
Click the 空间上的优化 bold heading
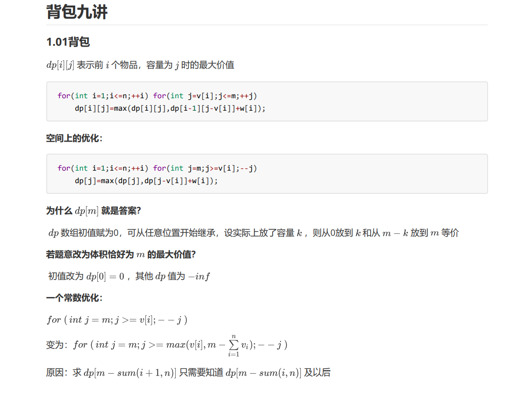pyautogui.click(x=74, y=138)
